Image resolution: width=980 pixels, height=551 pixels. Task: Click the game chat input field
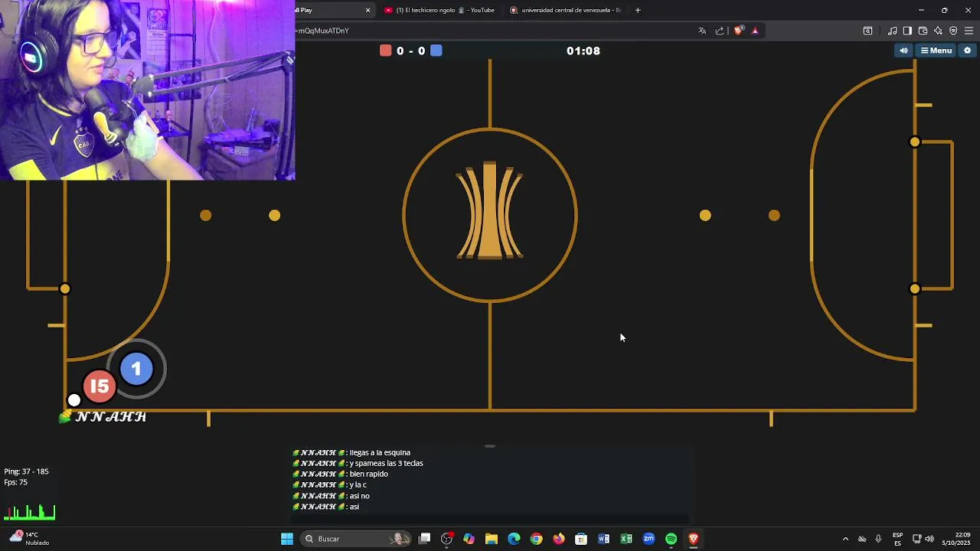click(x=490, y=520)
